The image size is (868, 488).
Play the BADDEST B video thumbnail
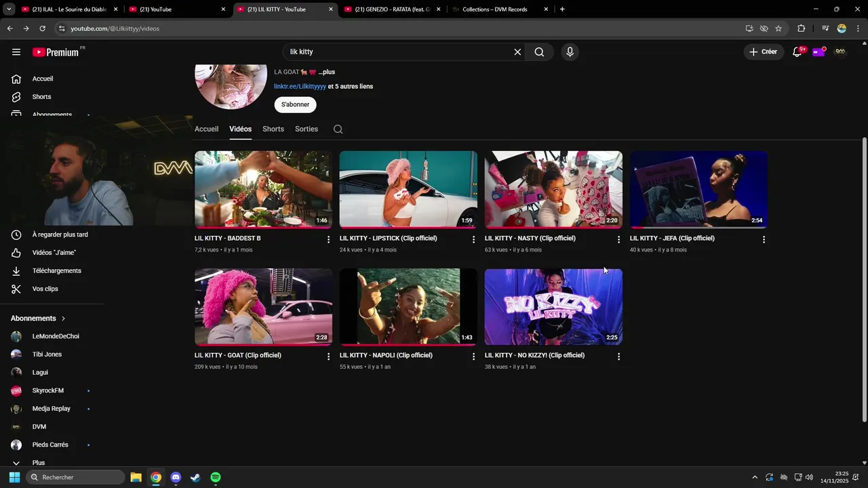pyautogui.click(x=263, y=189)
